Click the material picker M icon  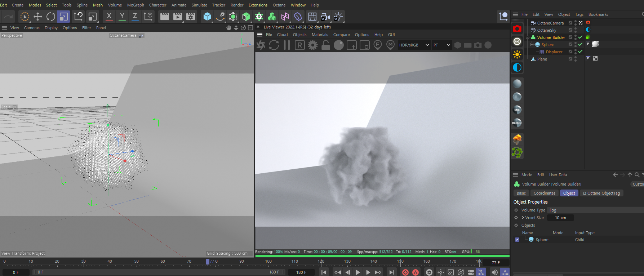[x=390, y=45]
